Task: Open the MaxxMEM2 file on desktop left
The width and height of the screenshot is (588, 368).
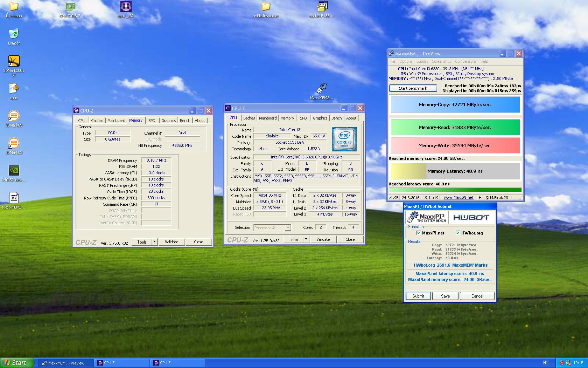Action: point(14,201)
